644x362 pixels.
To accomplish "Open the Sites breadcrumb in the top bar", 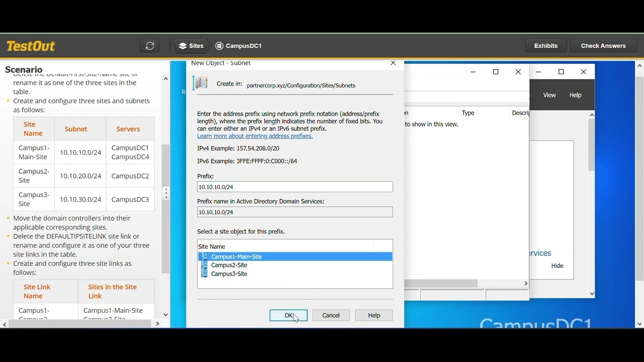I will (x=191, y=46).
